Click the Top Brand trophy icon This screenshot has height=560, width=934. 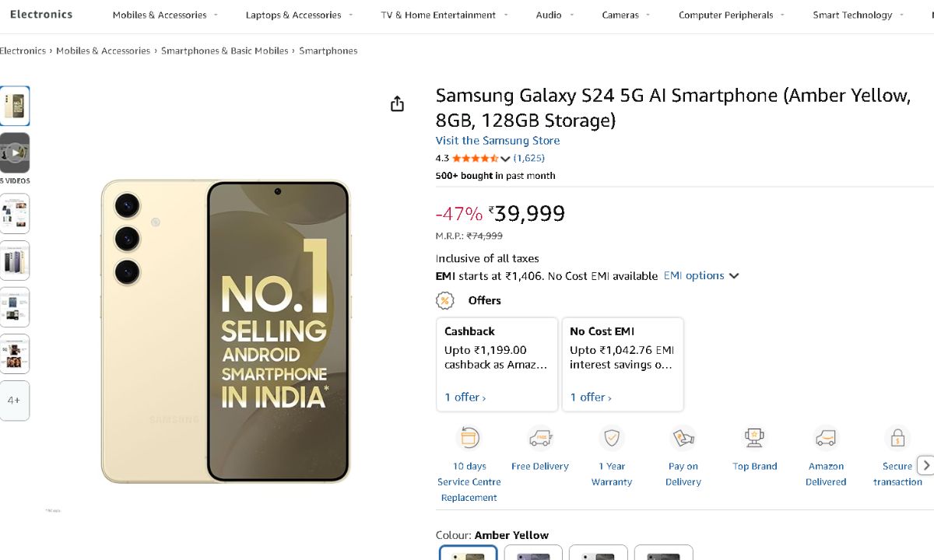[754, 438]
